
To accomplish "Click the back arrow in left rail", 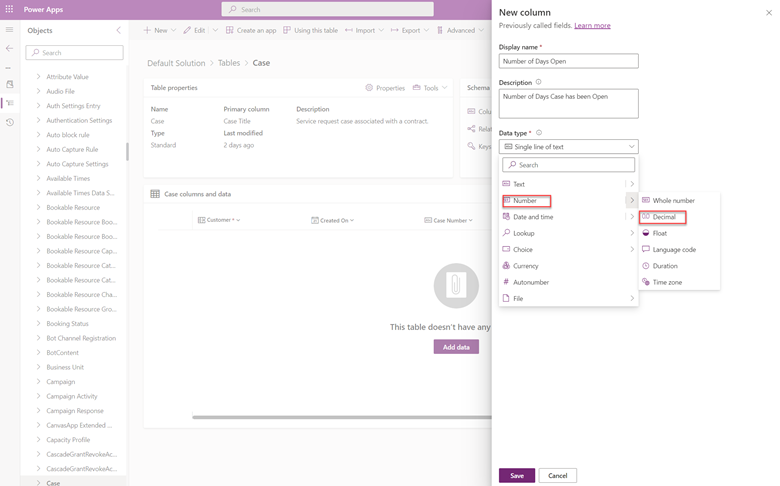I will pos(10,48).
